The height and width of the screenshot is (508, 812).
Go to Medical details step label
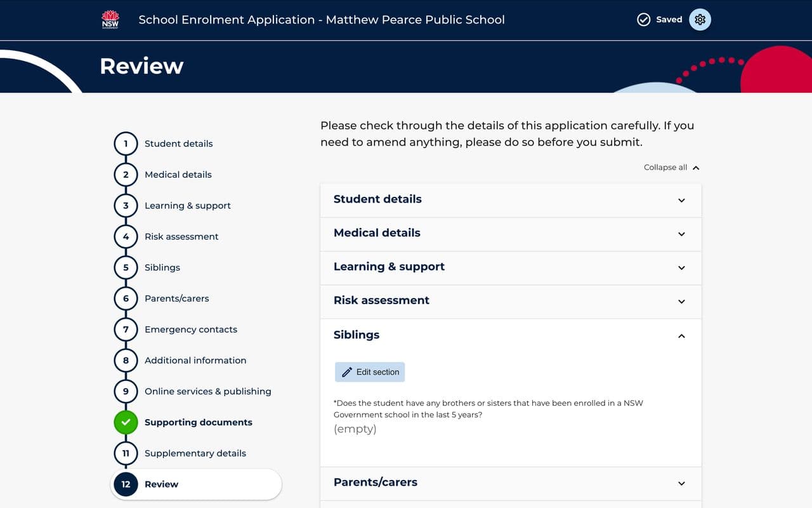point(178,175)
